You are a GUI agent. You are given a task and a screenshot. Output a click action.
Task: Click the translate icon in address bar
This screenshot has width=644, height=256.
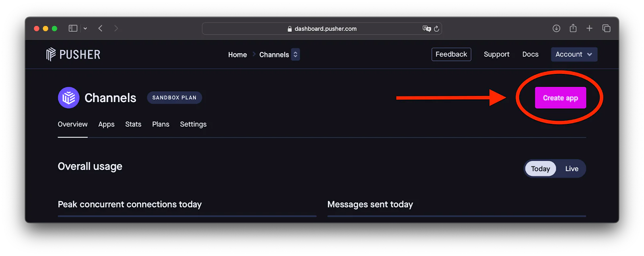coord(426,29)
